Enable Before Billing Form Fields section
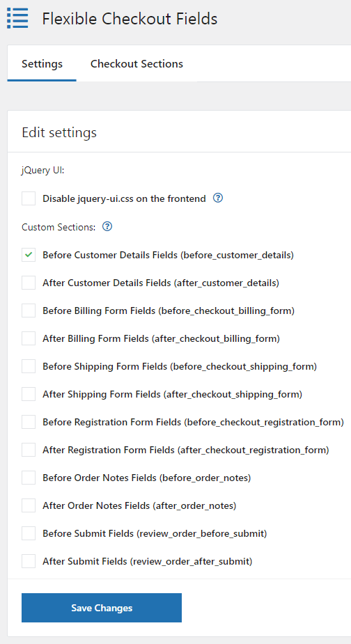This screenshot has width=351, height=644. pyautogui.click(x=29, y=311)
